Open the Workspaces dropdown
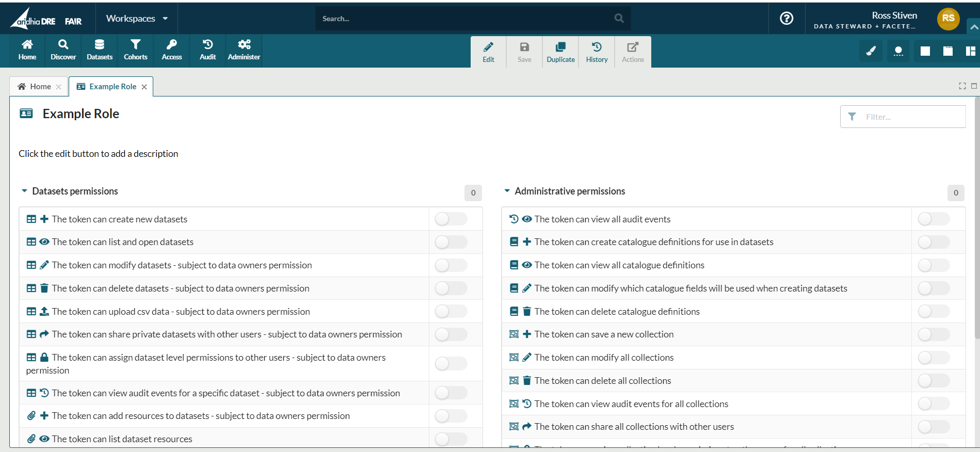 137,19
